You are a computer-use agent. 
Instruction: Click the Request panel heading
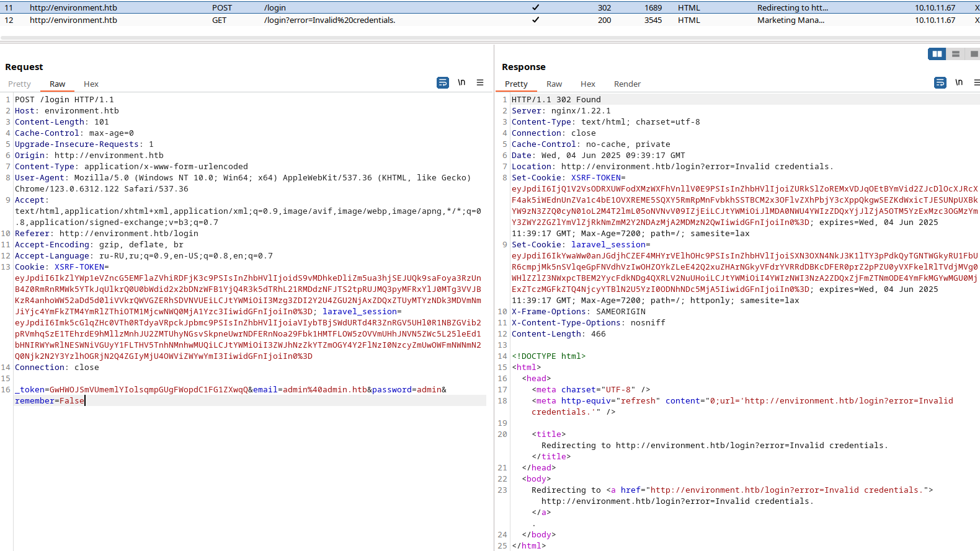pos(24,67)
